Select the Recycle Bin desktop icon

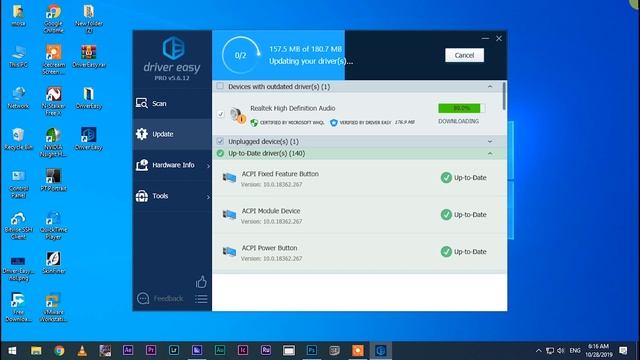click(x=18, y=139)
